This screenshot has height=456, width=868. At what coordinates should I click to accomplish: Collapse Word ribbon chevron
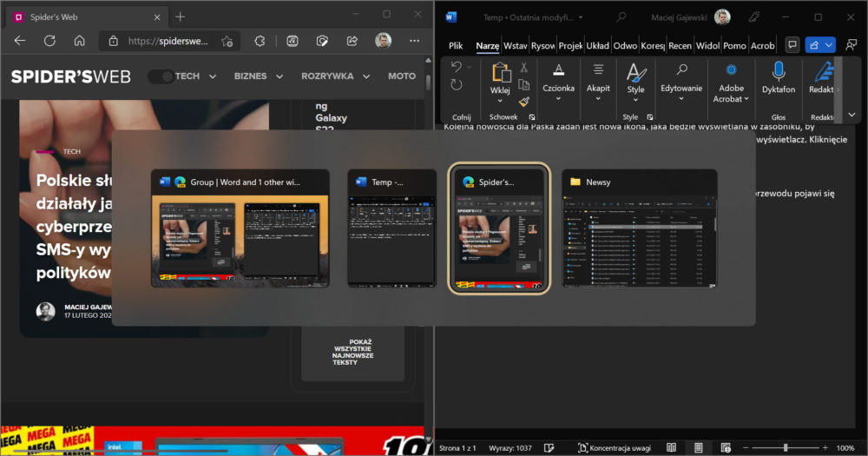(x=852, y=116)
